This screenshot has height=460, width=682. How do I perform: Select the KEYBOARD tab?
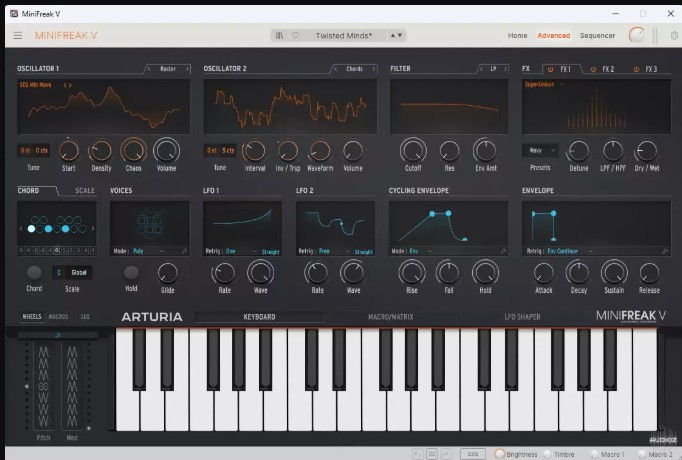coord(259,317)
